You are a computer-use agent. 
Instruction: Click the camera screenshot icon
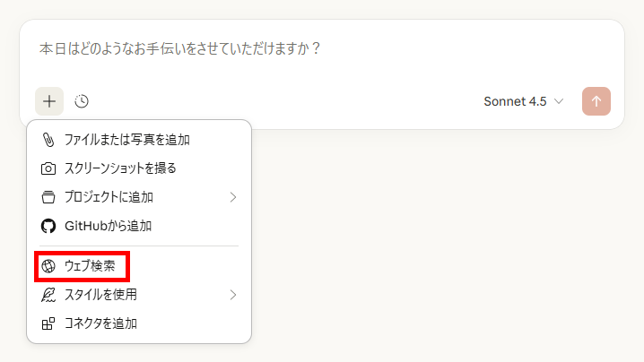(48, 168)
